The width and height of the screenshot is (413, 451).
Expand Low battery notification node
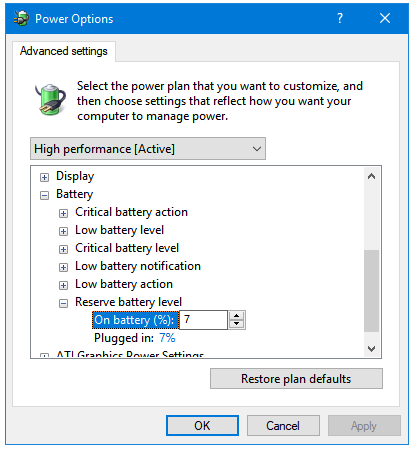click(63, 267)
